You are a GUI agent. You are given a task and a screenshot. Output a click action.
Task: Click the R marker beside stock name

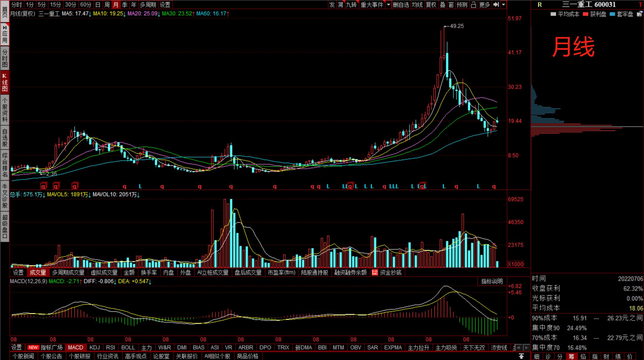(540, 5)
